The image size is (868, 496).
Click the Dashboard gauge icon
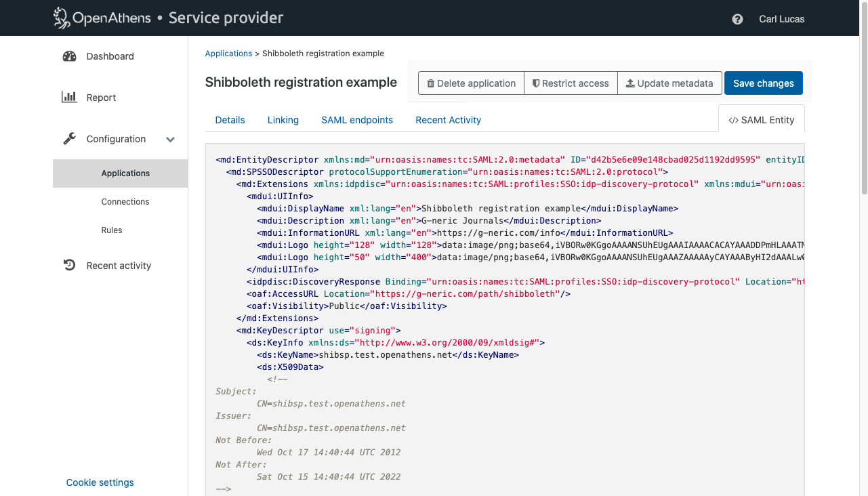point(69,56)
